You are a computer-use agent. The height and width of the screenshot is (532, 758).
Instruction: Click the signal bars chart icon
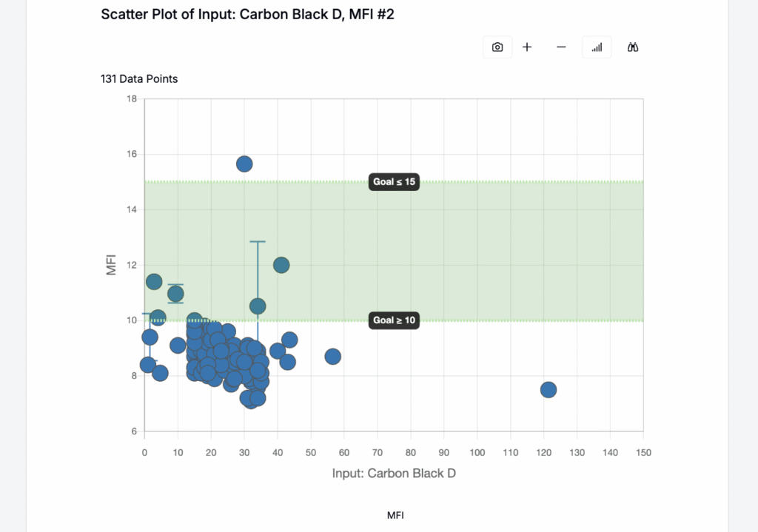coord(597,47)
